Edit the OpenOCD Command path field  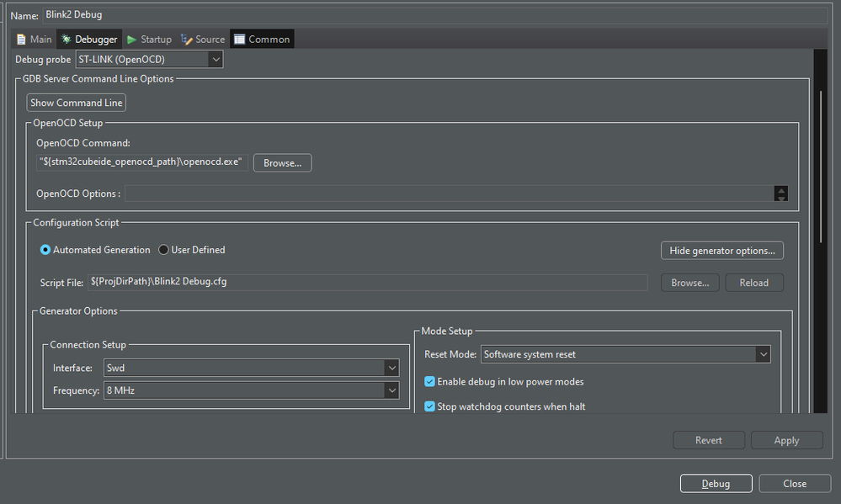click(x=141, y=162)
